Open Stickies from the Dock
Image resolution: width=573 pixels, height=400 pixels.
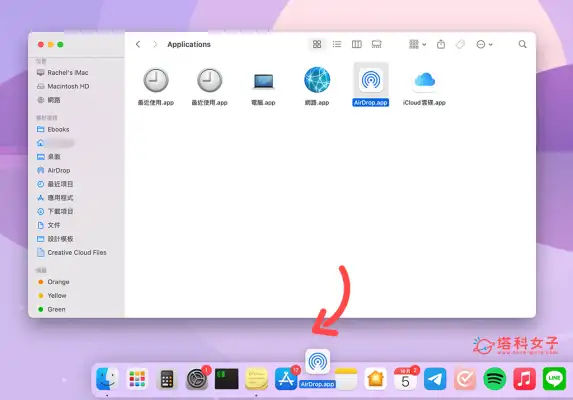tap(257, 379)
